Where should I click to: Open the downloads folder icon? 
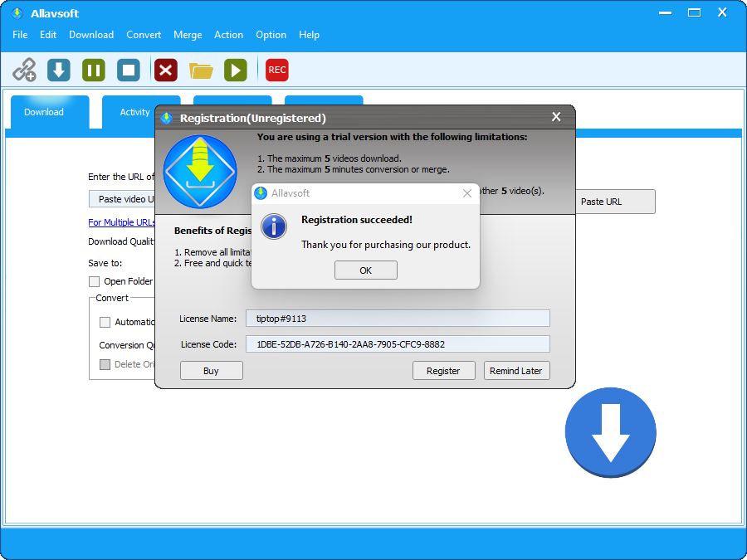(201, 70)
